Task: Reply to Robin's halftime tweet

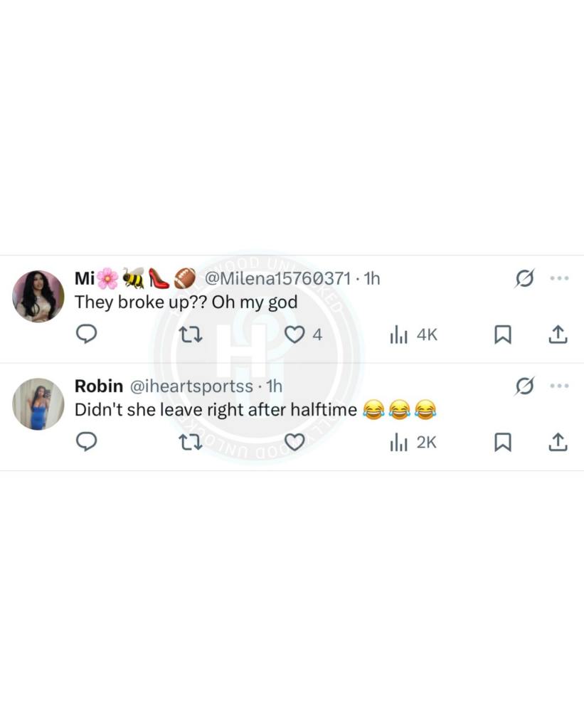Action: point(86,441)
